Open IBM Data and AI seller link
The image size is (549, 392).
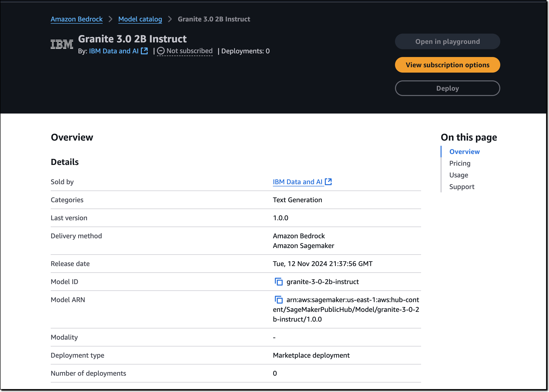point(298,182)
